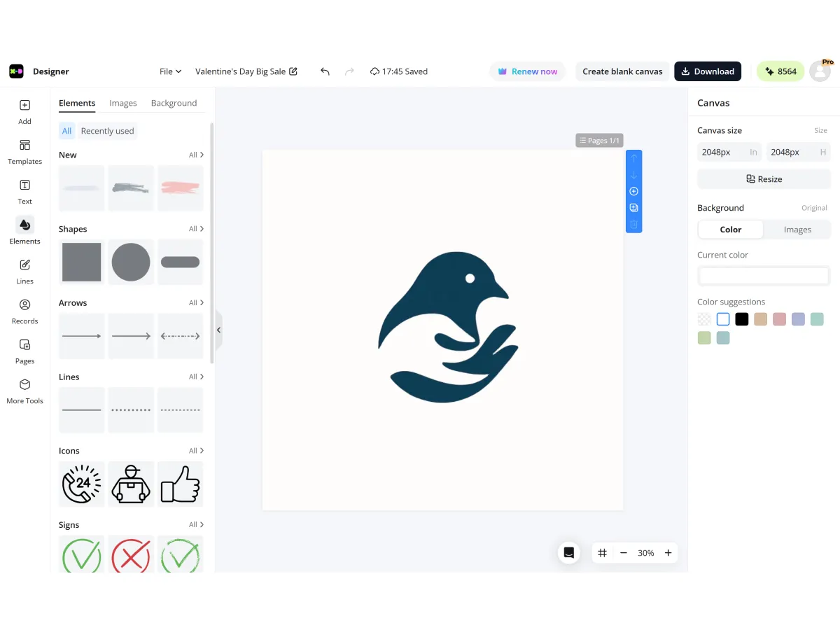Click the add page plus icon

pos(633,192)
